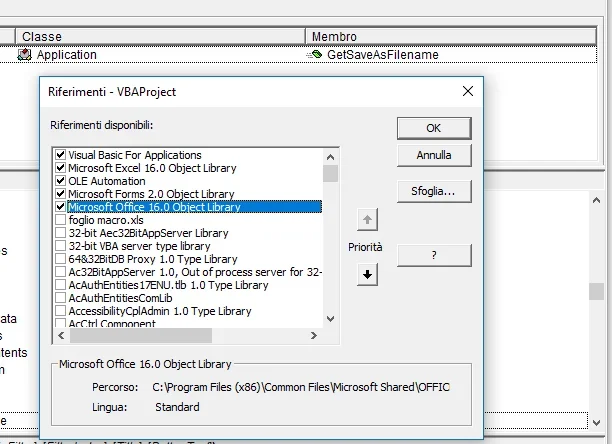Select the OLE Automation row text
This screenshot has width=612, height=444.
(107, 181)
